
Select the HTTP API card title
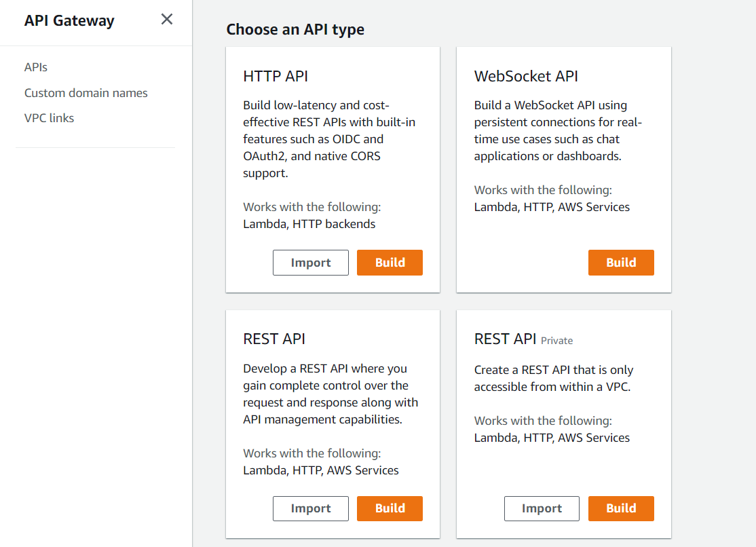pyautogui.click(x=276, y=76)
